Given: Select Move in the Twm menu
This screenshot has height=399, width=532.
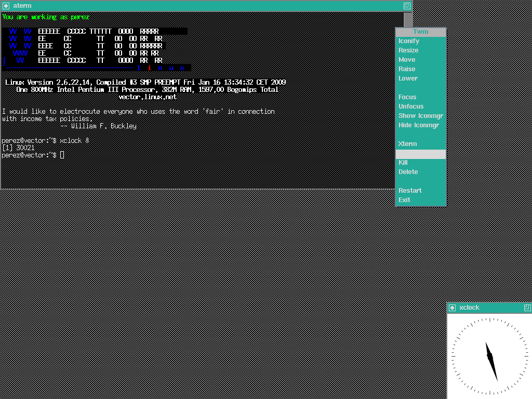Looking at the screenshot, I should point(421,60).
